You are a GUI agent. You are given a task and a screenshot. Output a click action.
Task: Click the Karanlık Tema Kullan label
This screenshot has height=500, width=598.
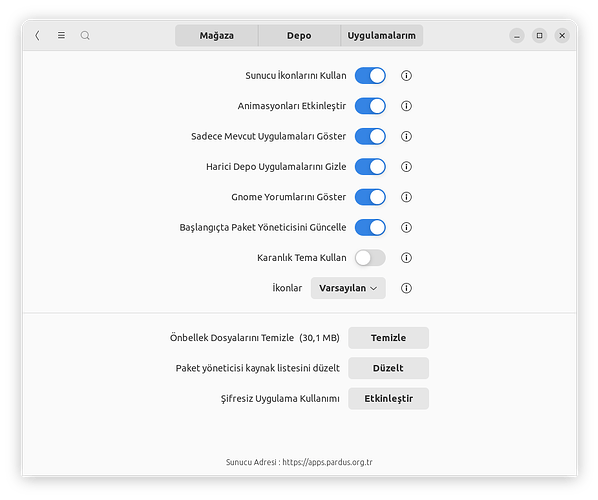pos(302,258)
